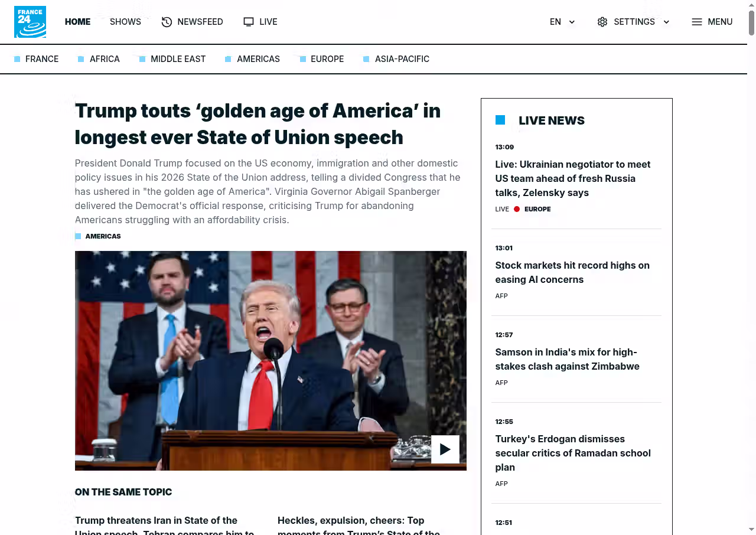Open the hamburger Menu icon
This screenshot has height=535, width=756.
(x=697, y=22)
